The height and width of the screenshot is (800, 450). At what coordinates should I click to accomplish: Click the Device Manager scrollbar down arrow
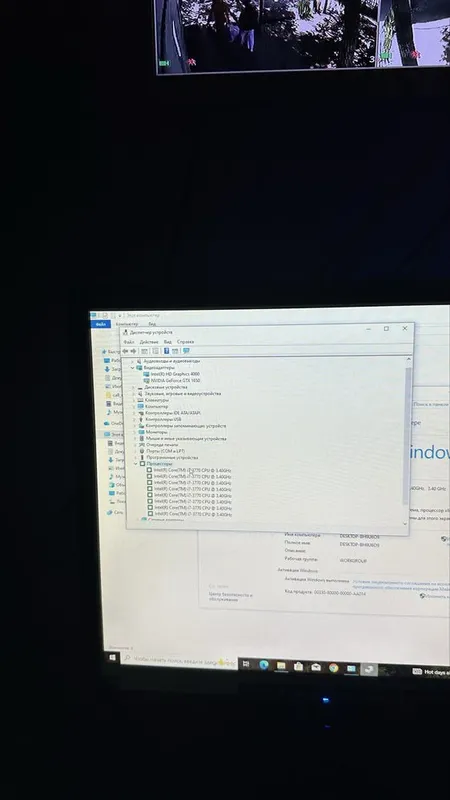pos(406,524)
